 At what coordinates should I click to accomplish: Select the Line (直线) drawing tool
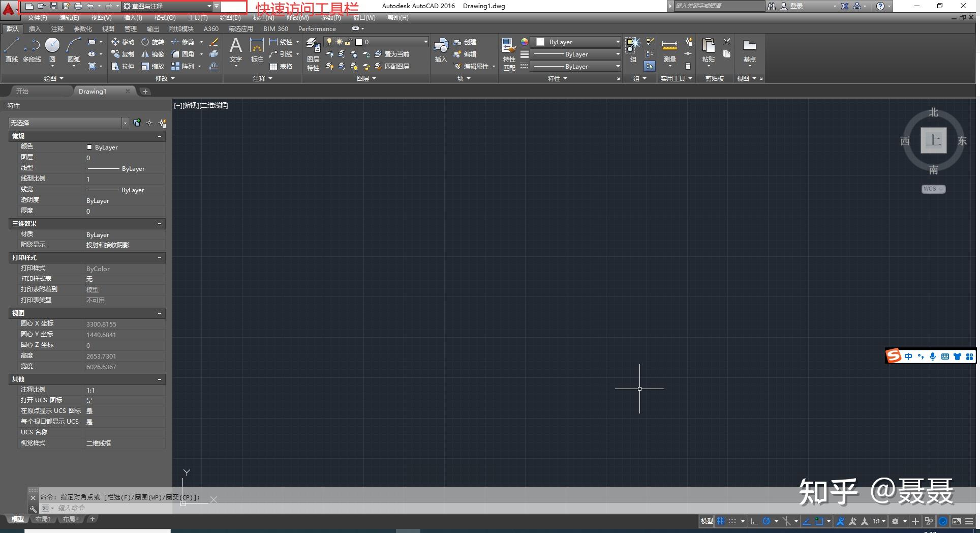click(x=12, y=49)
